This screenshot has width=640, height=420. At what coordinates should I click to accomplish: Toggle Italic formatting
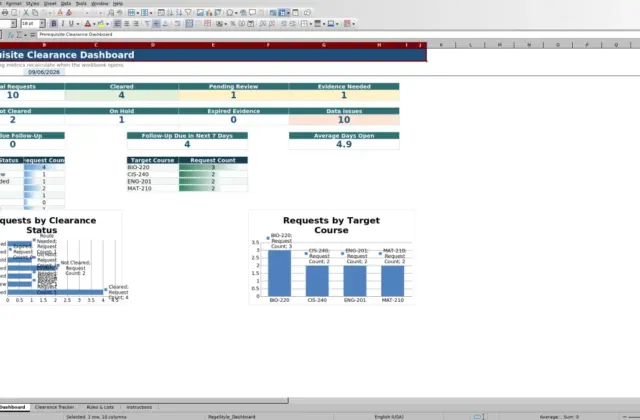(62, 24)
